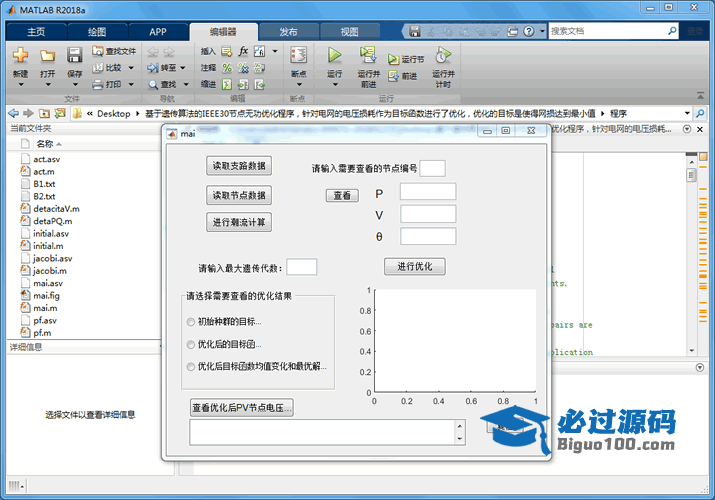Viewport: 715px width, 500px height.
Task: Click the 查看优化后PV节点电压 button
Action: point(241,407)
